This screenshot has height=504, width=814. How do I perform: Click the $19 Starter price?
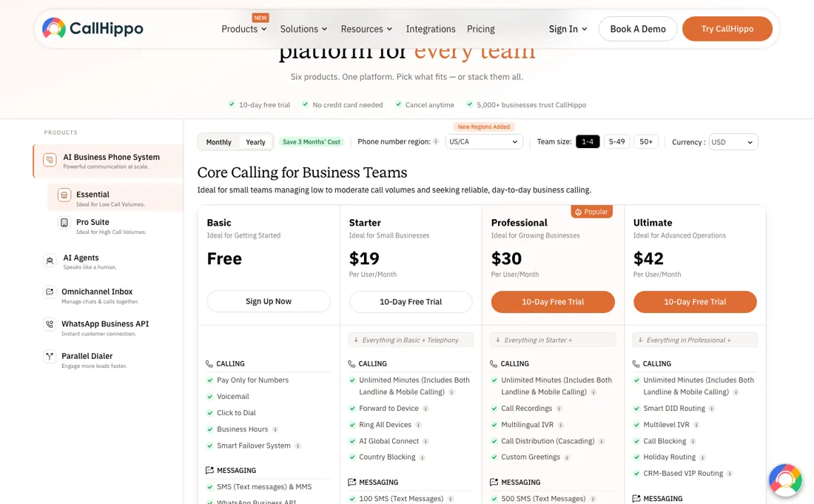click(x=364, y=258)
